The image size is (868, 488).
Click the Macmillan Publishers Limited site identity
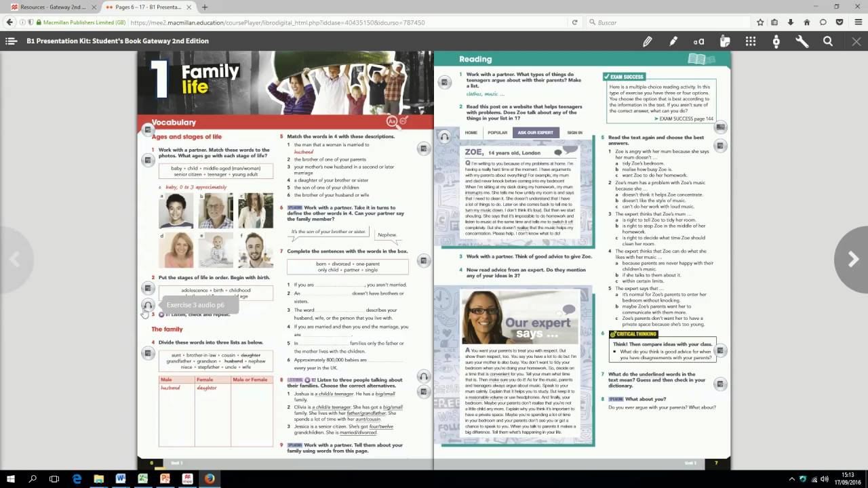(81, 22)
